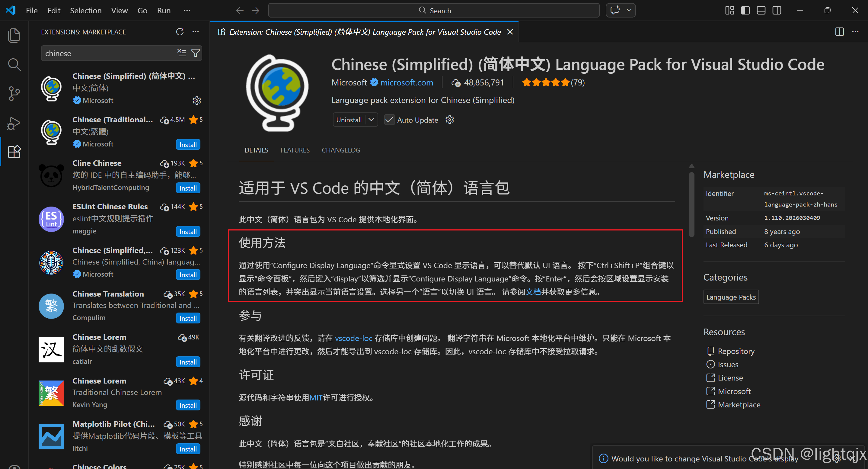Screen dimensions: 868x469
Task: Expand the overflow menu in menu bar
Action: pyautogui.click(x=187, y=11)
